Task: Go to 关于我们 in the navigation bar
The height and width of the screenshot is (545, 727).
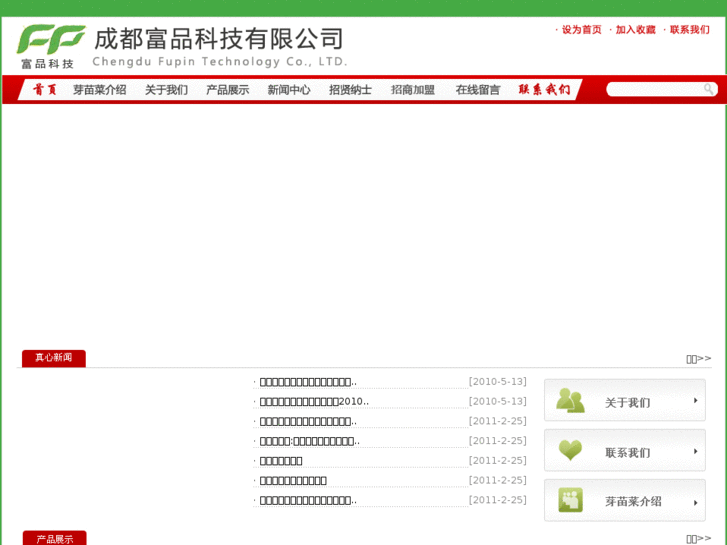Action: (166, 90)
